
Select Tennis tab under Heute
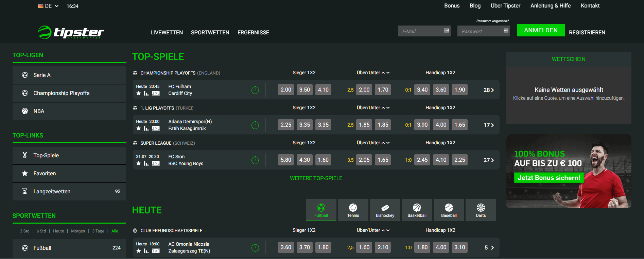tap(353, 210)
